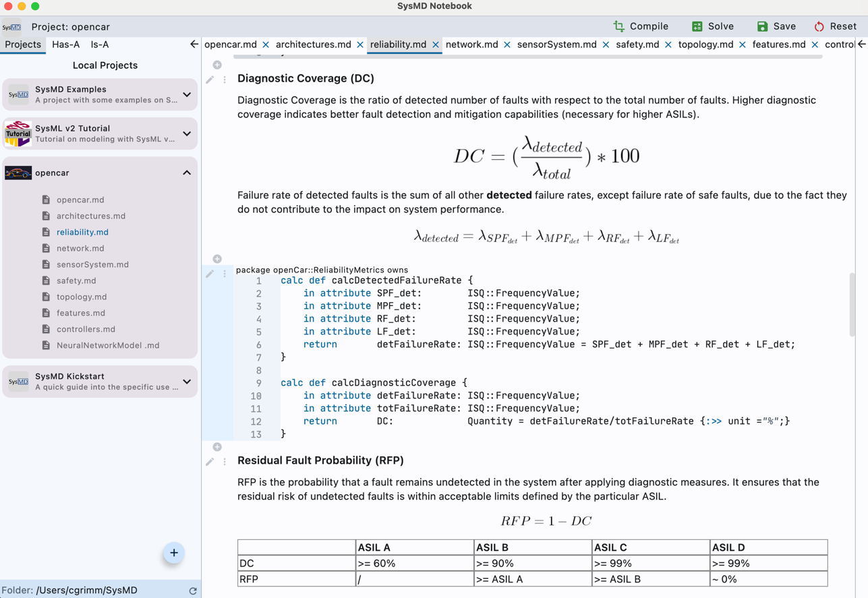Click the Save disk icon
The width and height of the screenshot is (868, 598).
click(x=762, y=26)
